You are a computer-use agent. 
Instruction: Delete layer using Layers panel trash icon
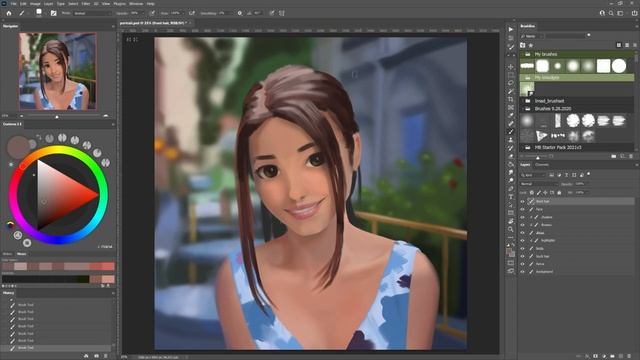(x=629, y=356)
